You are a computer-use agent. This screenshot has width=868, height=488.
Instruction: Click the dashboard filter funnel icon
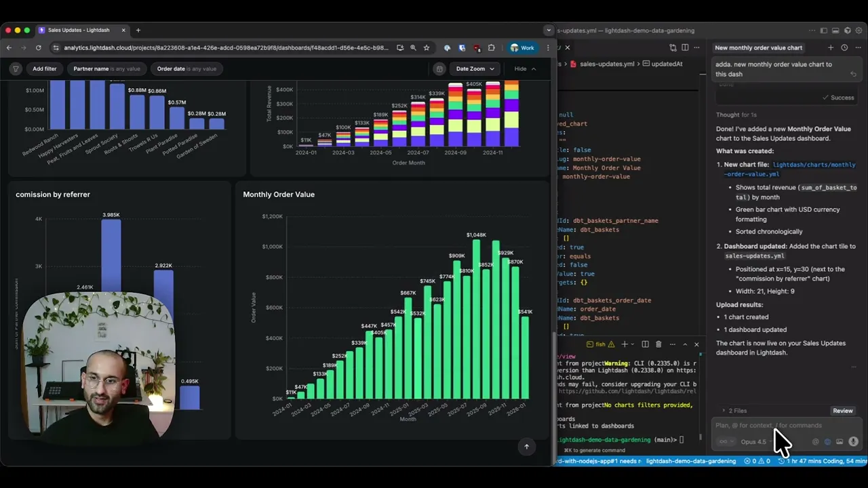click(x=16, y=68)
